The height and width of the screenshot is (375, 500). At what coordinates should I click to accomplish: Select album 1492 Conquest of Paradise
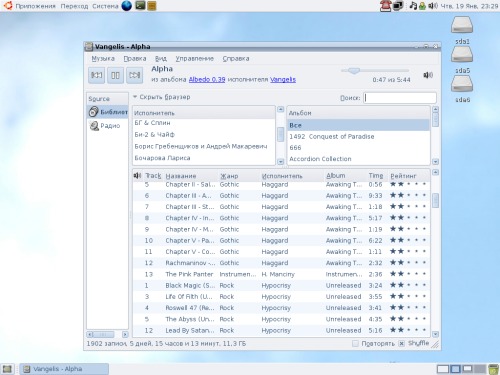(358, 136)
